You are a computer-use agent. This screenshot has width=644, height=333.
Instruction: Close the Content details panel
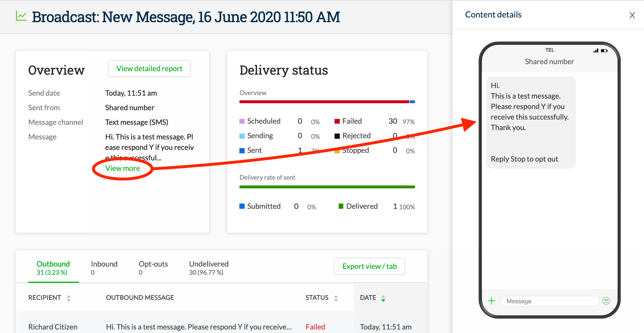(632, 15)
